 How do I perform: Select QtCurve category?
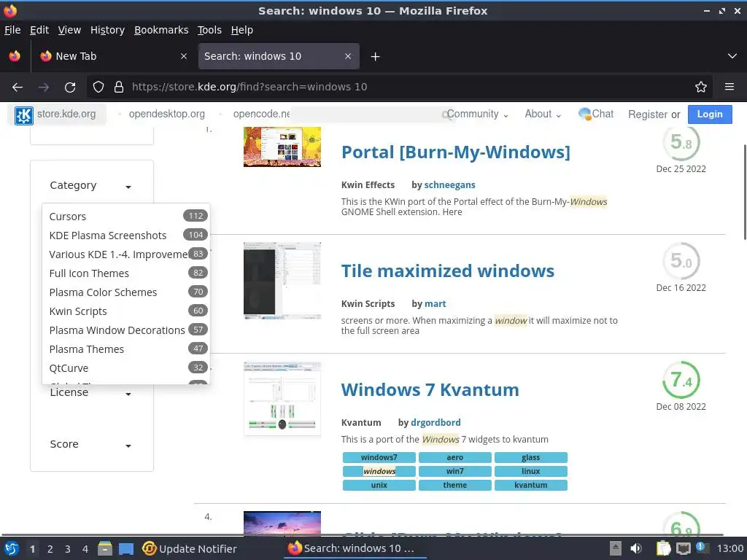click(125, 368)
